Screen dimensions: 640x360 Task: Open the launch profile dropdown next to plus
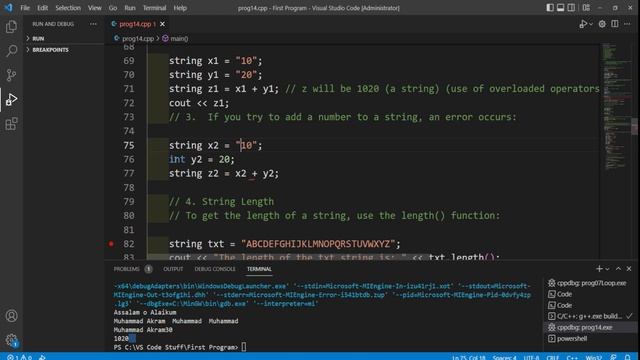pos(607,269)
